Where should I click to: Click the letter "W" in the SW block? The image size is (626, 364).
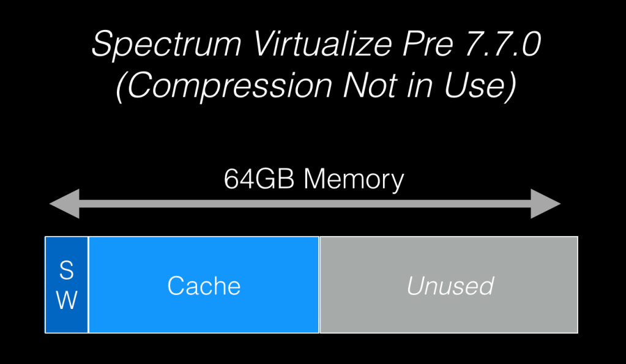67,300
